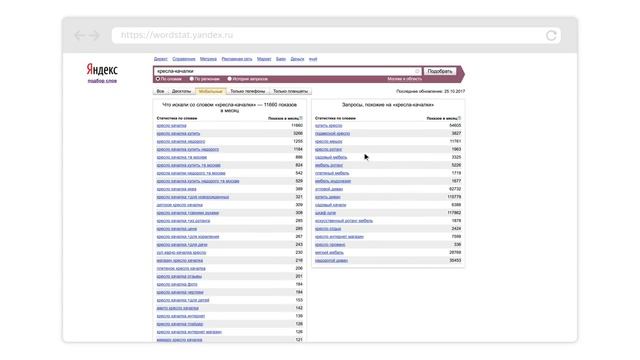Reload the page with the refresh icon
Image resolution: width=640 pixels, height=360 pixels.
551,36
